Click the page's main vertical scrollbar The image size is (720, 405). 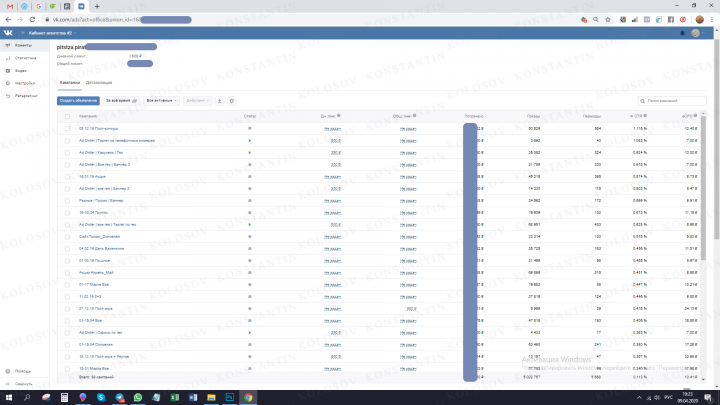click(x=717, y=138)
